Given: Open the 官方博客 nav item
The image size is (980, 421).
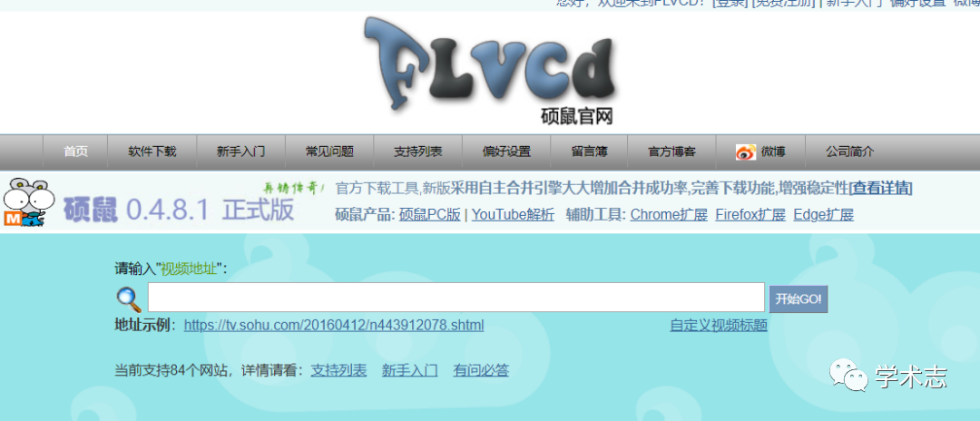Looking at the screenshot, I should (x=671, y=152).
